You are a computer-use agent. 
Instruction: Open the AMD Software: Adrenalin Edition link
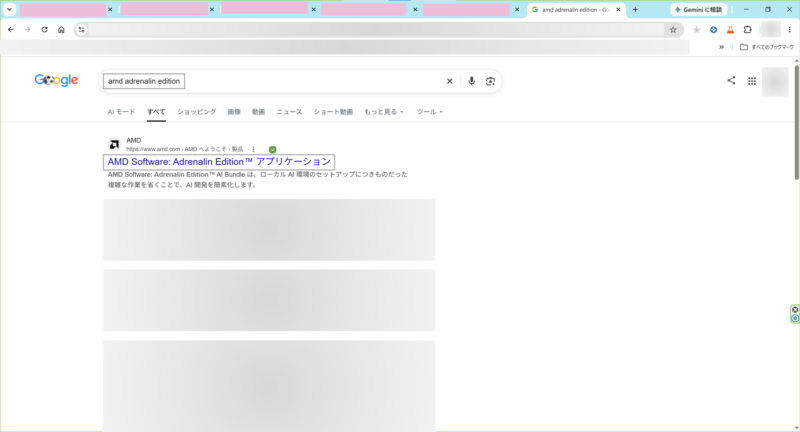(219, 162)
